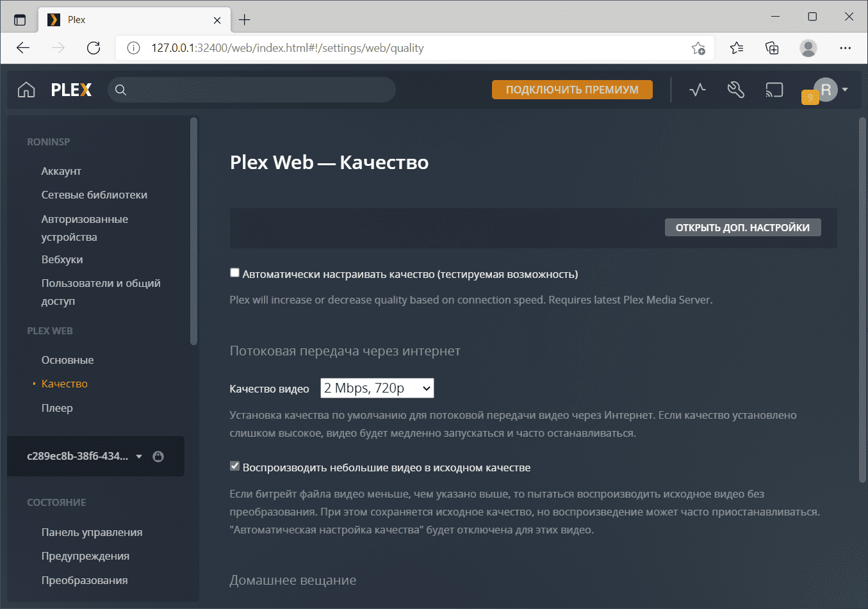This screenshot has height=609, width=868.
Task: Click the Plex search field
Action: [252, 90]
